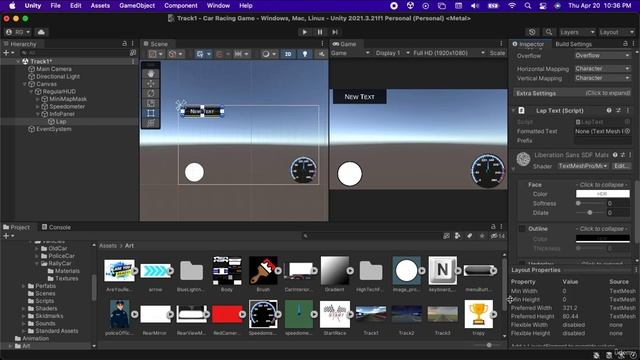Open the Horizontal Mapping dropdown

pos(602,69)
